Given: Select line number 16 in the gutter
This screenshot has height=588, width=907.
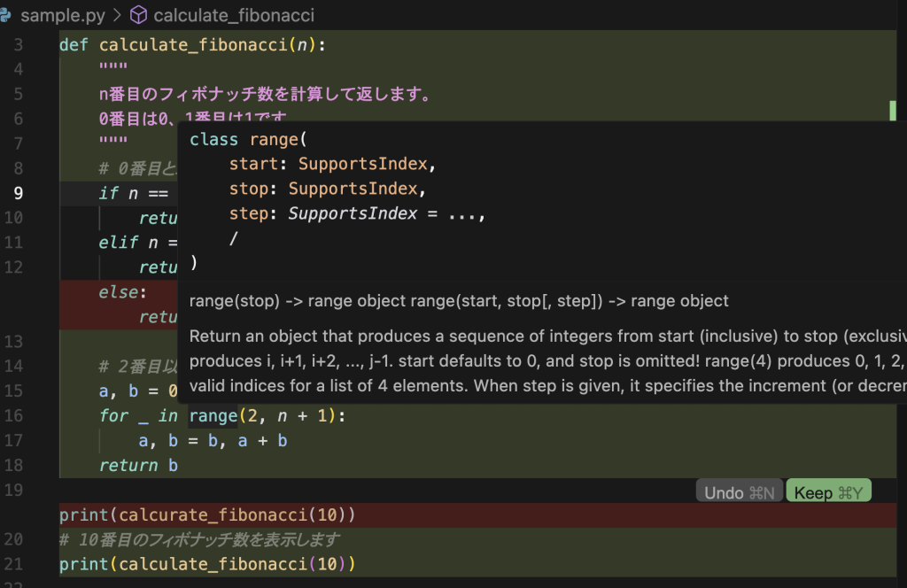Looking at the screenshot, I should point(19,416).
